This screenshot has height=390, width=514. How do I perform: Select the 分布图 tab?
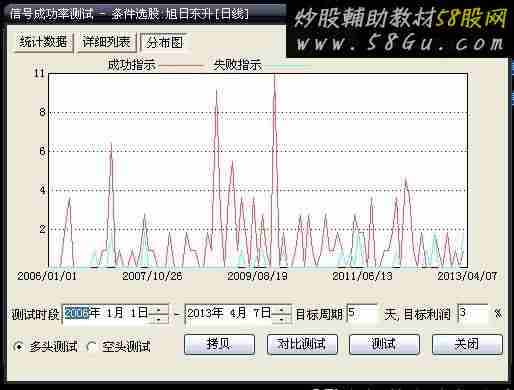[x=165, y=43]
